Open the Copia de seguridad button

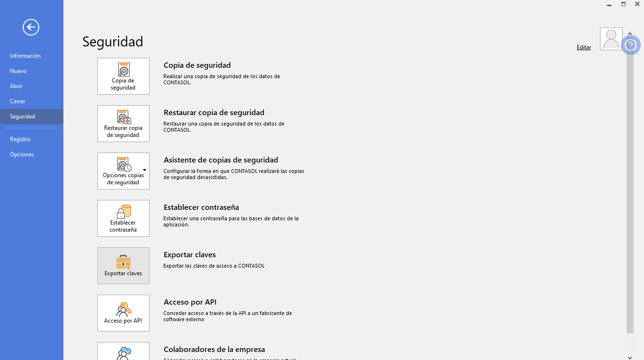(124, 76)
